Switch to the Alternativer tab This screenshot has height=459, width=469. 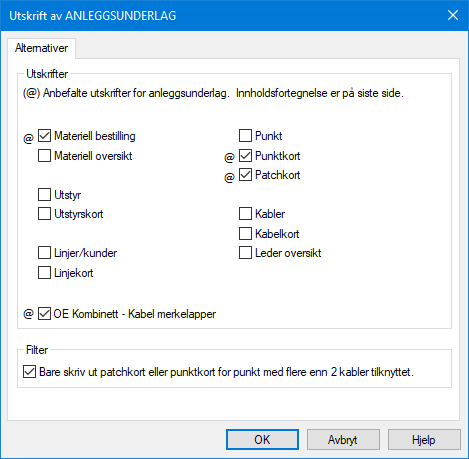41,48
